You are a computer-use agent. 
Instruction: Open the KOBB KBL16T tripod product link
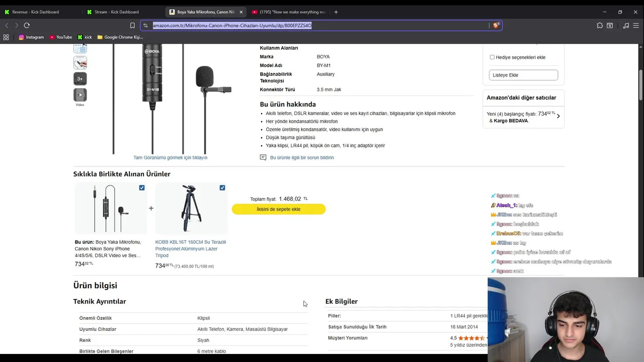click(191, 249)
